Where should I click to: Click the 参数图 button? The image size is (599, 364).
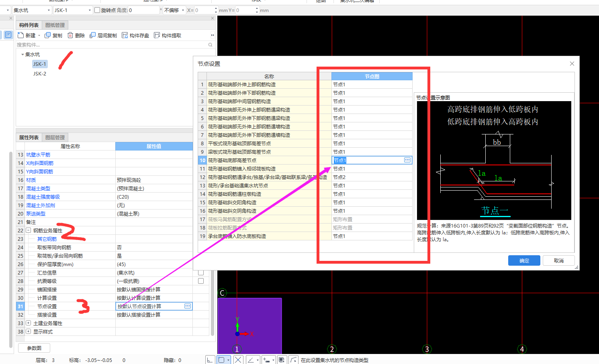(34, 348)
